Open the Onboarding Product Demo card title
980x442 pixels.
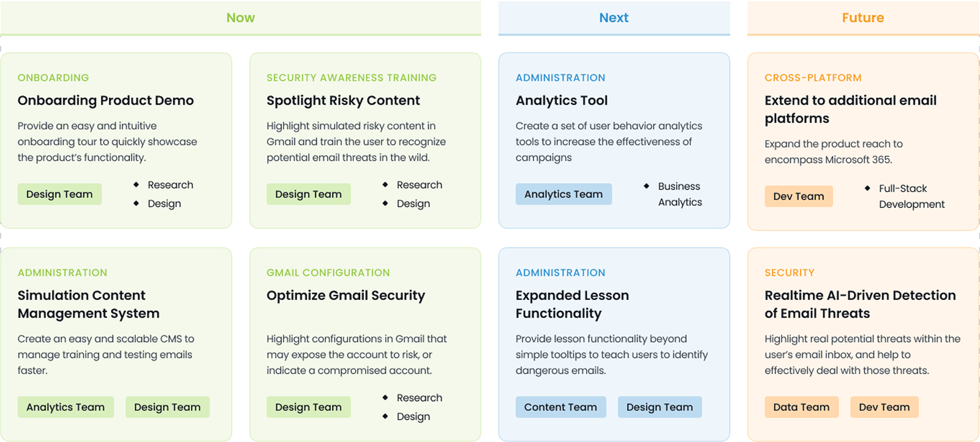(105, 100)
